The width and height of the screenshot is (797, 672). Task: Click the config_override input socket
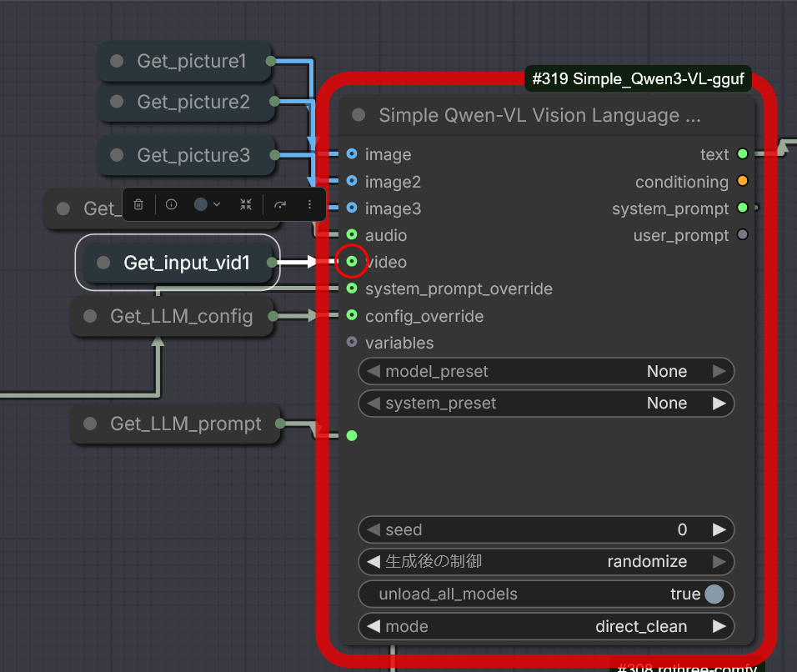click(352, 315)
